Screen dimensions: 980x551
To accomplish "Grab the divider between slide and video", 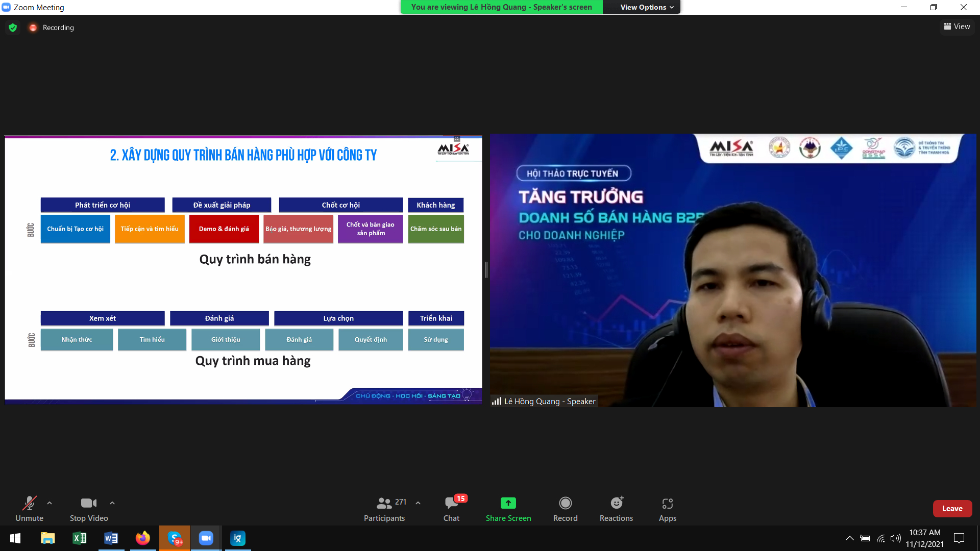I will (486, 270).
